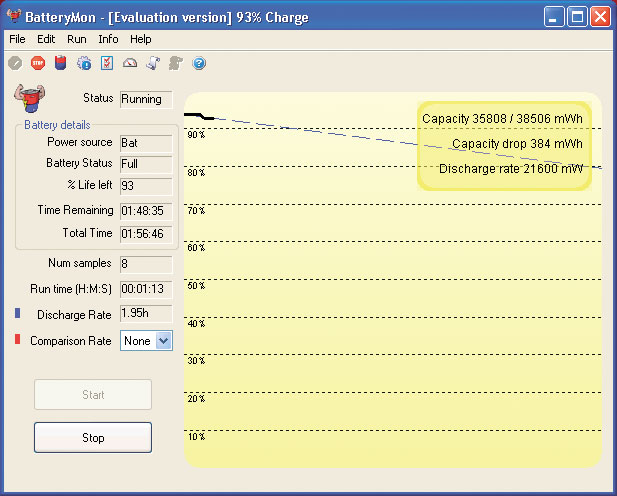Click the gauge meter toolbar icon
This screenshot has height=496, width=617.
130,63
